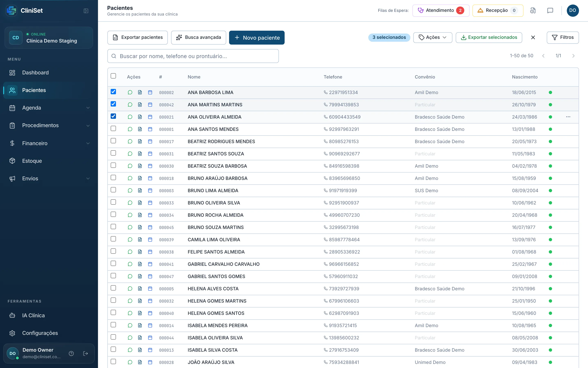The image size is (588, 368).
Task: Open the Filtros panel
Action: 562,37
